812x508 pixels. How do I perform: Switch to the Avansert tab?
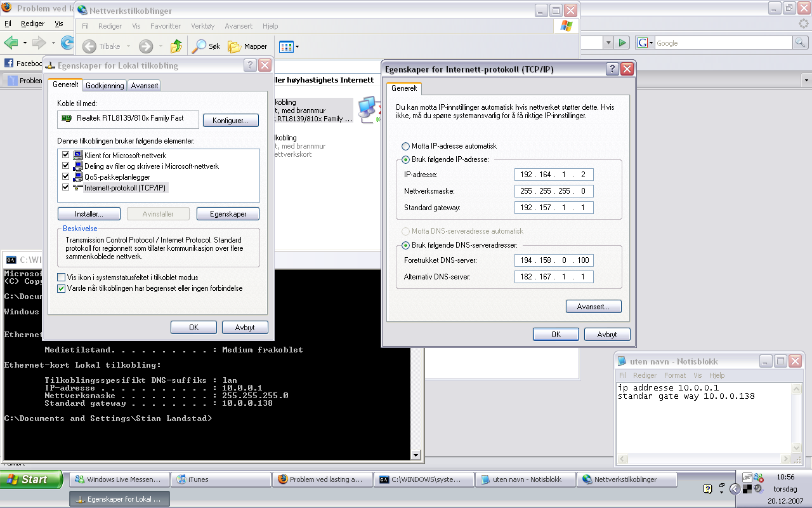coord(144,85)
